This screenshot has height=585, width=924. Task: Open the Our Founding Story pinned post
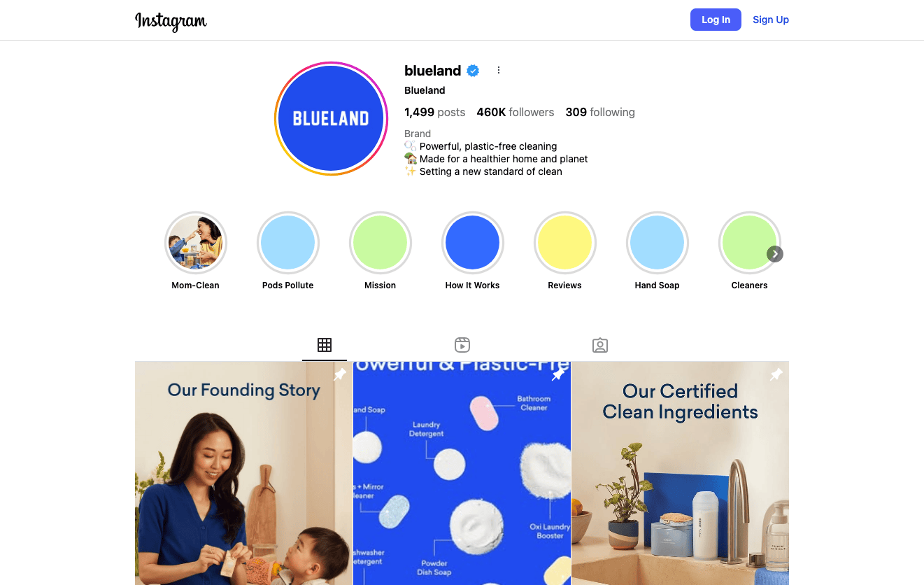(x=243, y=473)
